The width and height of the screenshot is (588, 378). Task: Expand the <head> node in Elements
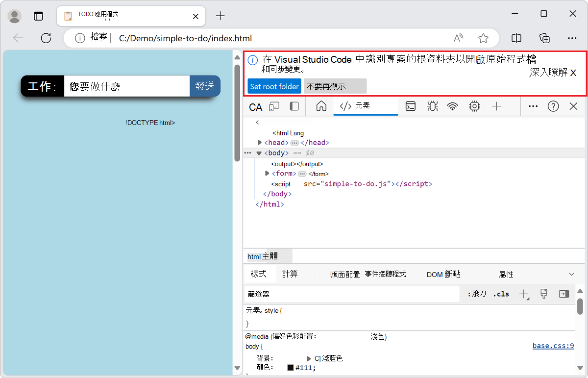coord(259,142)
